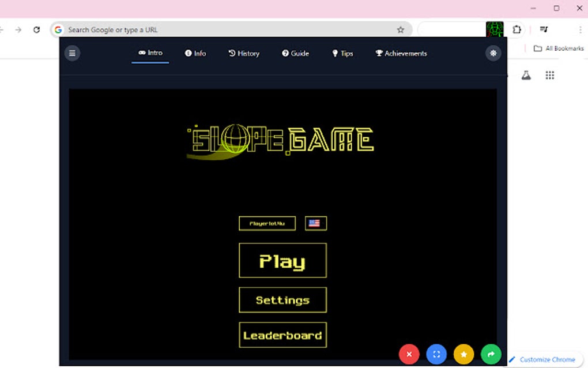588x368 pixels.
Task: Click the Slope Game extension icon in the toolbar
Action: pos(495,29)
